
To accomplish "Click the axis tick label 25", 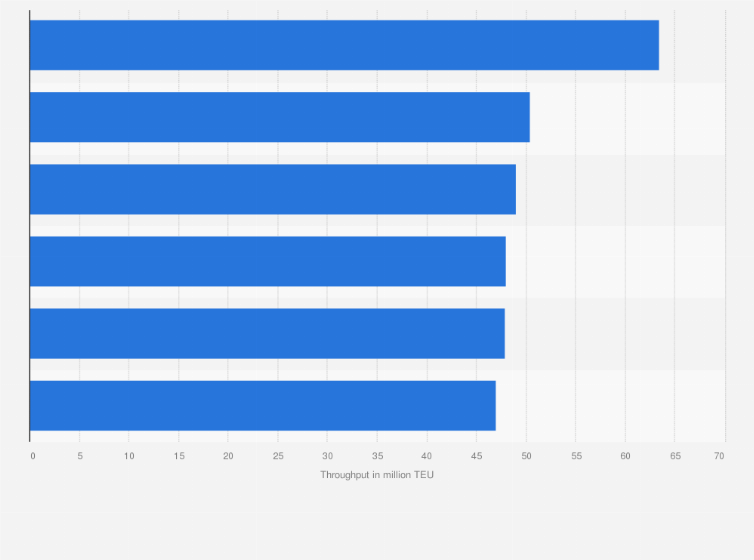I will tap(278, 456).
